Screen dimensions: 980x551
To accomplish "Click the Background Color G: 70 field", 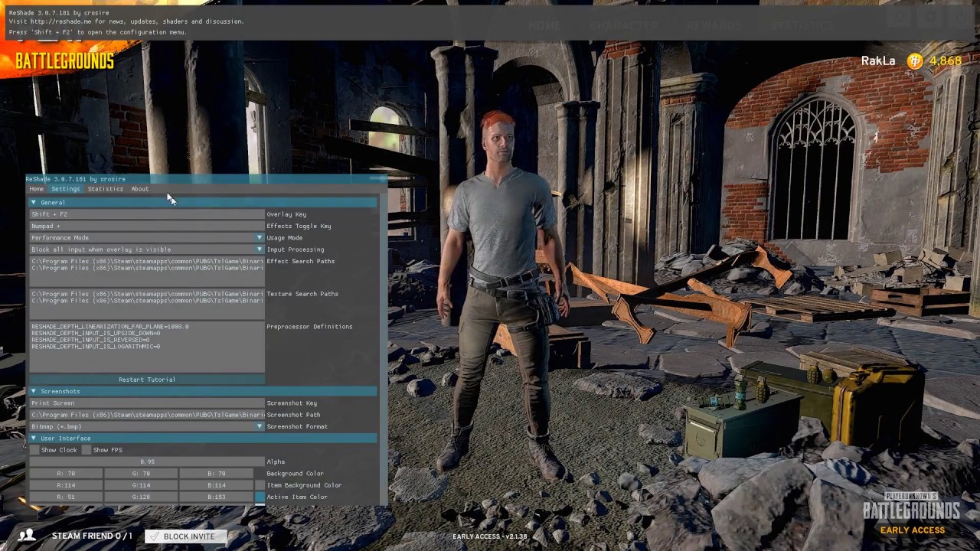I will pyautogui.click(x=141, y=474).
